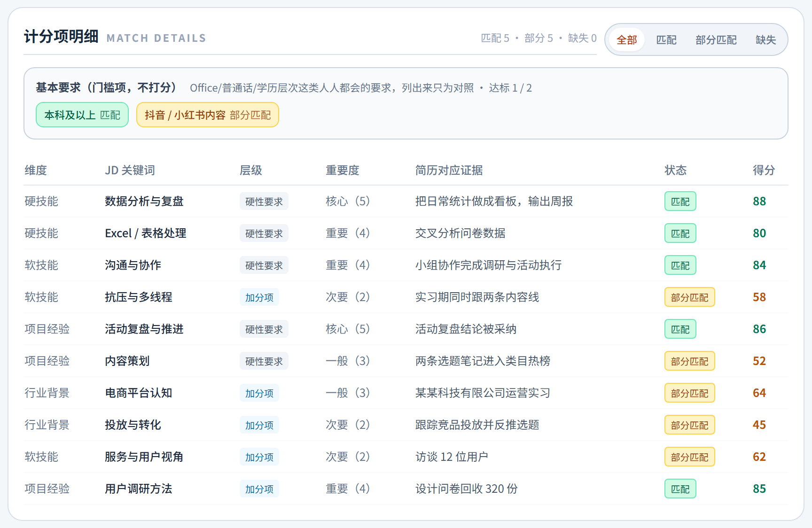This screenshot has width=812, height=528.
Task: Click the evidence 设计问卷回收 320 份
Action: coord(467,489)
